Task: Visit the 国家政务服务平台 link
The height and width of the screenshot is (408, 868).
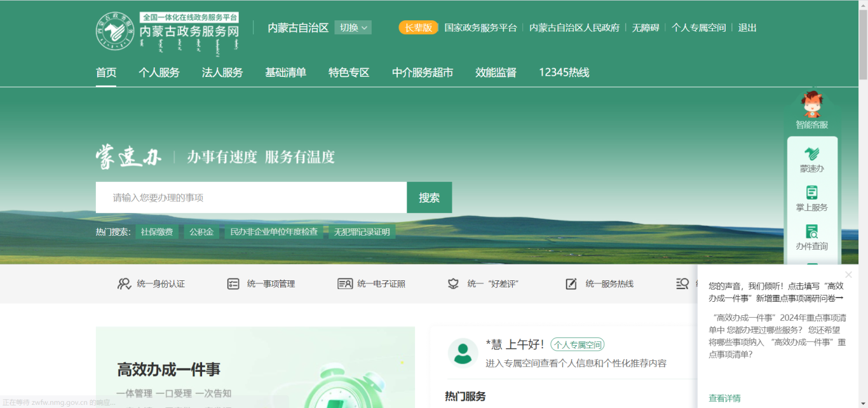Action: click(480, 27)
